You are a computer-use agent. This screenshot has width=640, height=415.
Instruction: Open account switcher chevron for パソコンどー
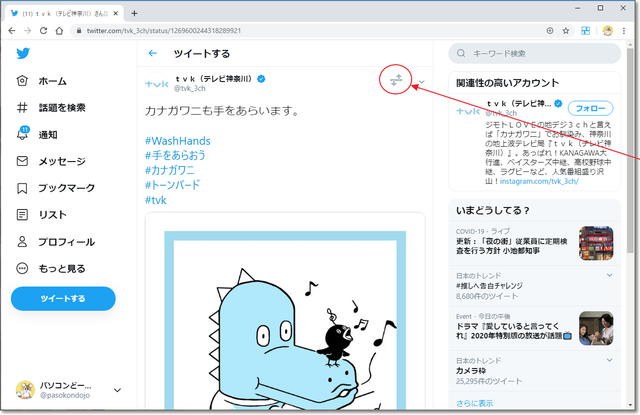(118, 390)
